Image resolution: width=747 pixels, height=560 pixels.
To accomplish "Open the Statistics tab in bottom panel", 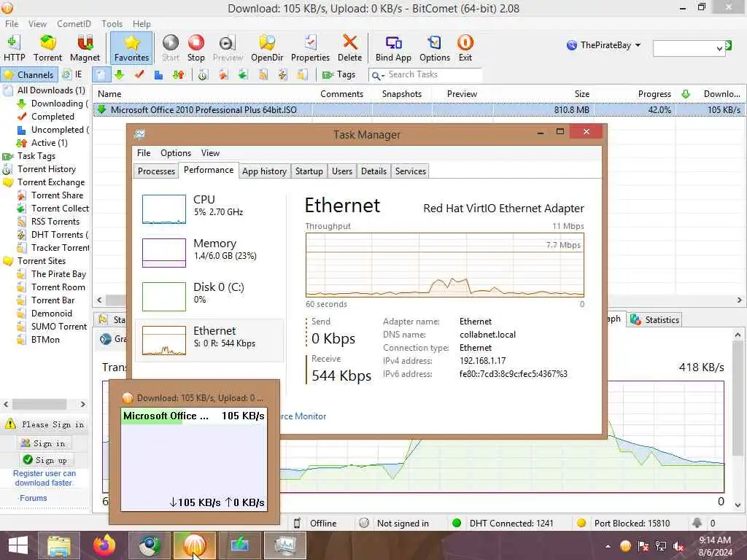I will point(655,320).
